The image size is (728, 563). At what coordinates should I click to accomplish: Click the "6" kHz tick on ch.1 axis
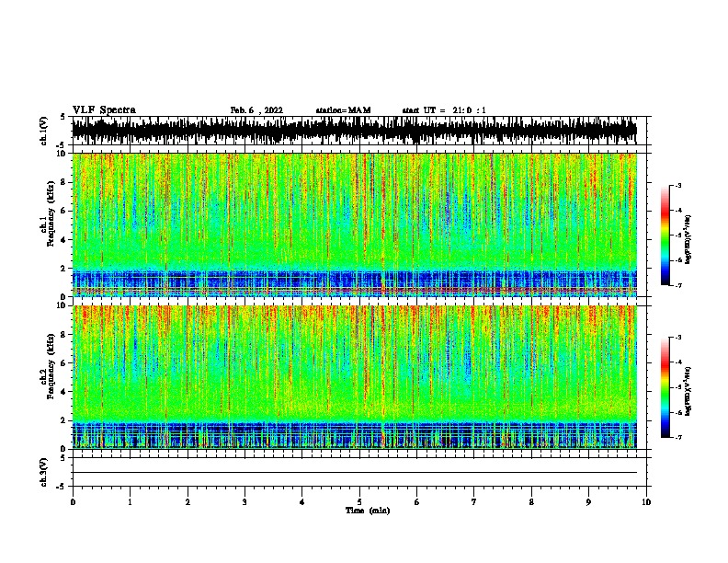[x=64, y=211]
